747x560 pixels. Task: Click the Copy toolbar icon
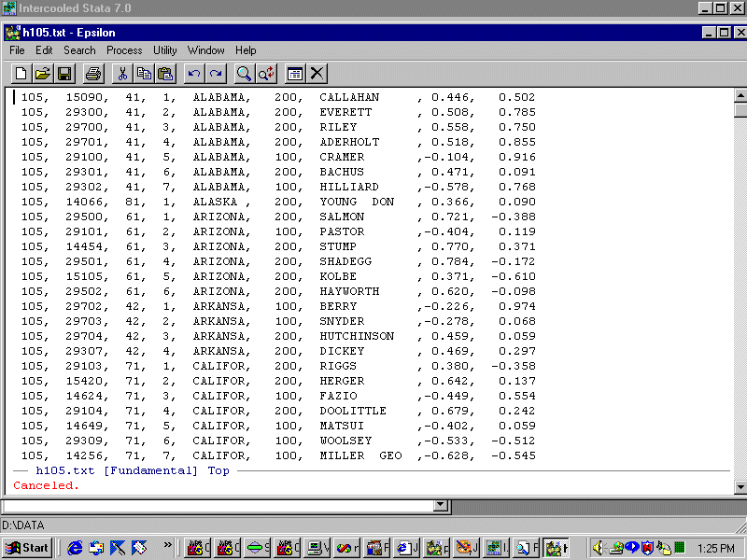[144, 74]
